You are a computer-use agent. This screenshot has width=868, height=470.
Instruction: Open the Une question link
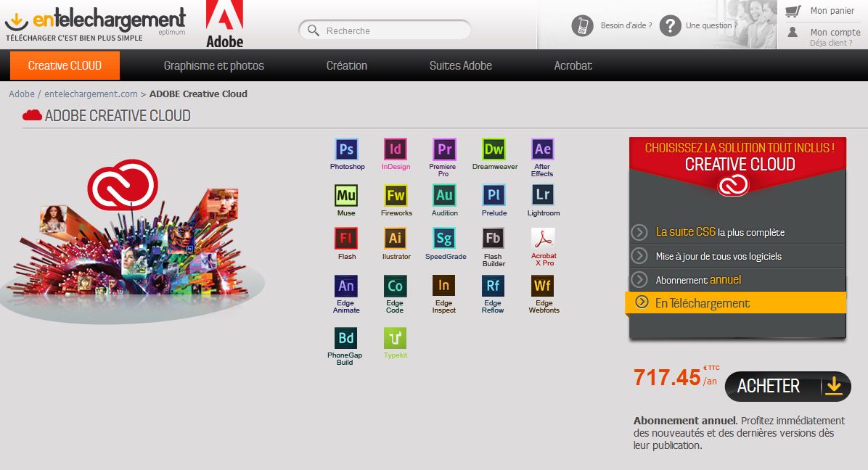point(711,25)
